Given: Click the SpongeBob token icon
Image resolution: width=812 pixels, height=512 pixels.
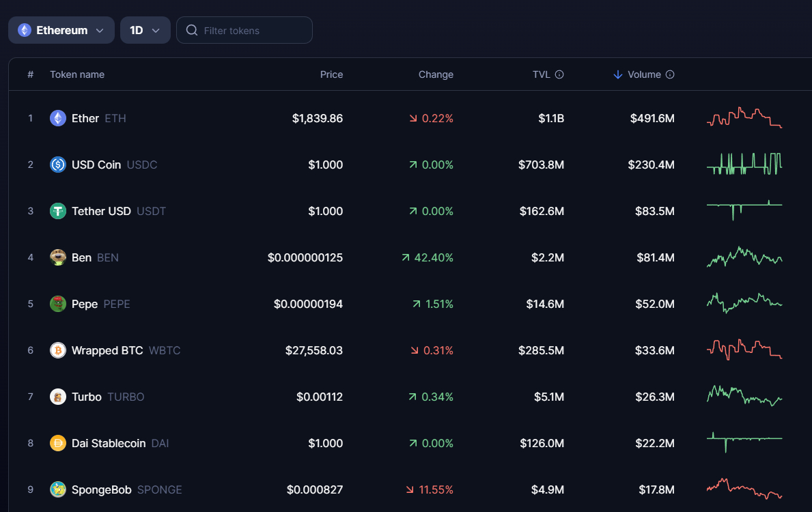Looking at the screenshot, I should coord(58,489).
